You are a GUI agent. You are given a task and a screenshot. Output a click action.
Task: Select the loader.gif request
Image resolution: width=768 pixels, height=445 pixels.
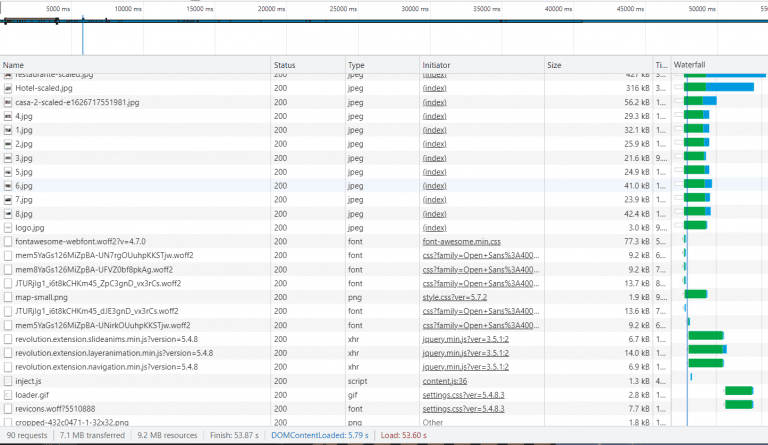coord(32,395)
